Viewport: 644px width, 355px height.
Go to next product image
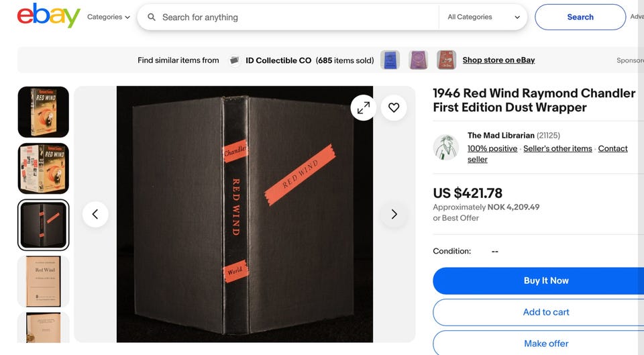coord(394,214)
